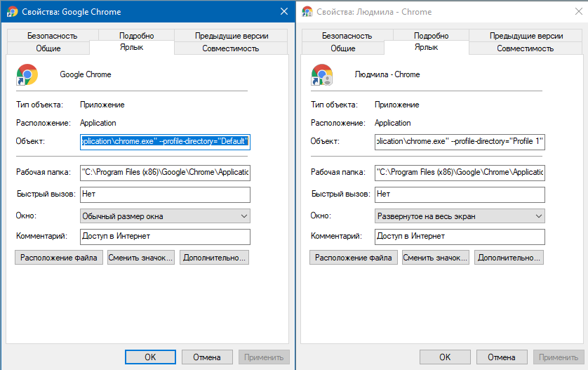Viewport: 588px width, 370px height.
Task: Switch to Общие tab in Google Chrome window
Action: pos(48,48)
